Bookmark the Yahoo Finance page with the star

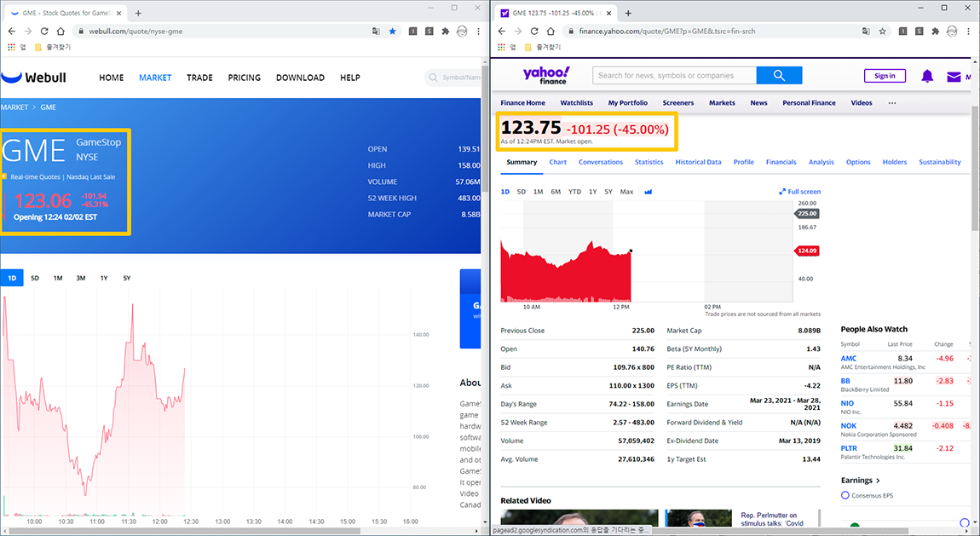pyautogui.click(x=883, y=32)
